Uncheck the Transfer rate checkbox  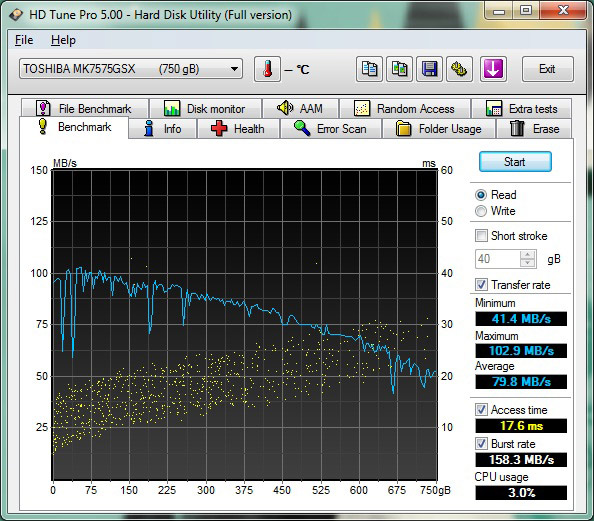click(x=481, y=285)
